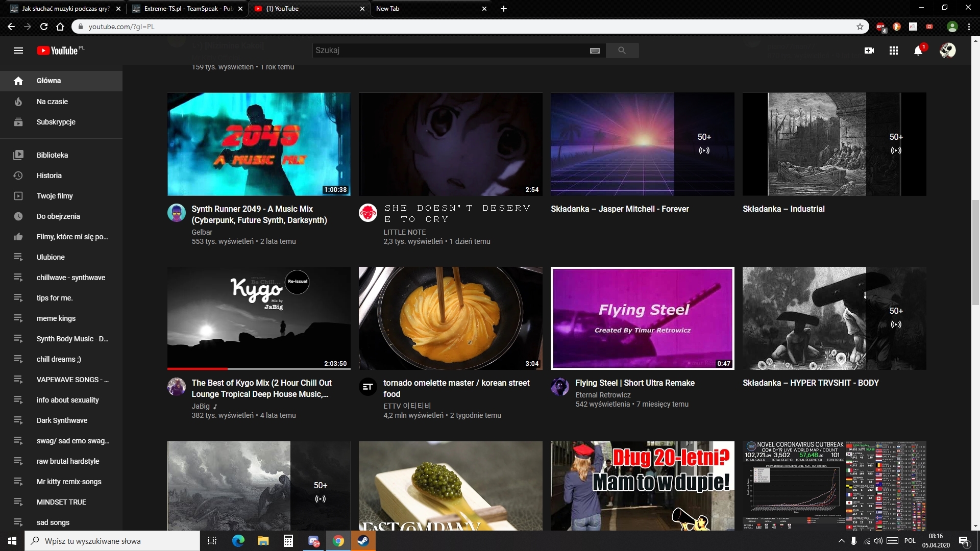Open the 'sad songs' playlist
Screen dimensions: 980x551
click(x=61, y=522)
